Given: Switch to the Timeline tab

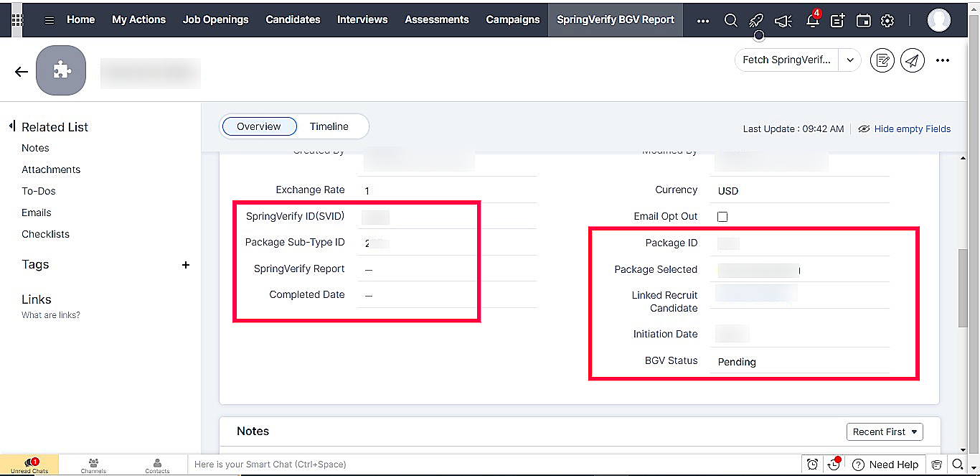Looking at the screenshot, I should tap(329, 126).
